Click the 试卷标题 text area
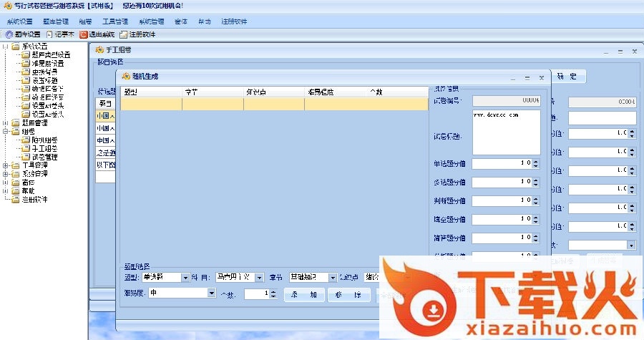Viewport: 644px width, 340px height. (x=506, y=132)
